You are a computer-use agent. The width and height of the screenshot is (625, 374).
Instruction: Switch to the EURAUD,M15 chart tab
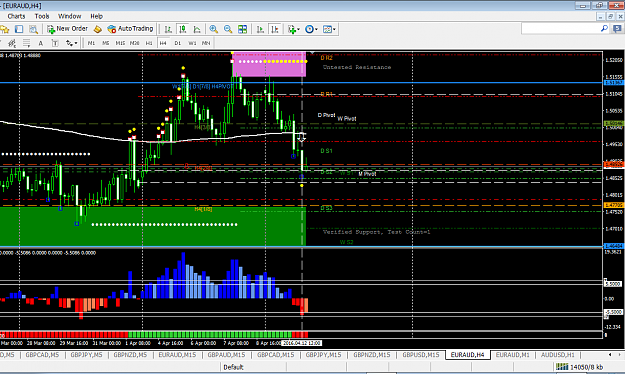tap(177, 354)
